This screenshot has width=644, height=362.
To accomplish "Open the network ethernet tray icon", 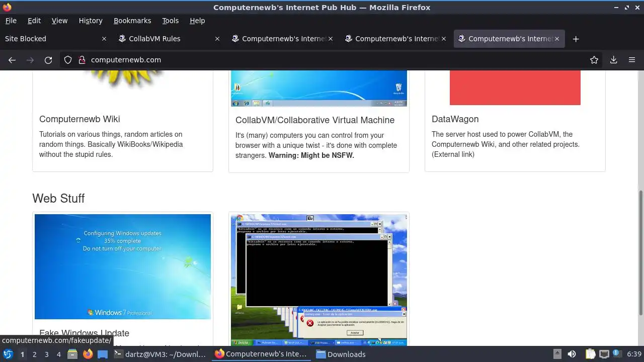I will (x=604, y=354).
